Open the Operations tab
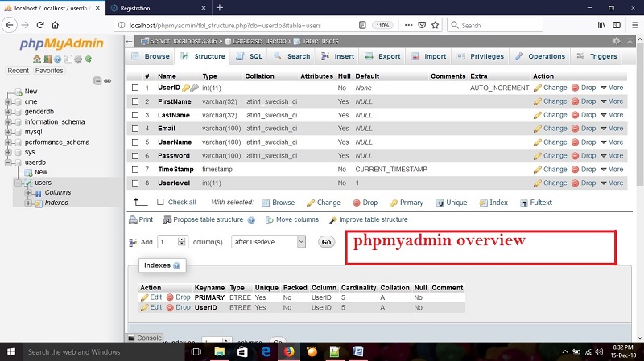Viewport: 644px width, 361px height. point(540,56)
